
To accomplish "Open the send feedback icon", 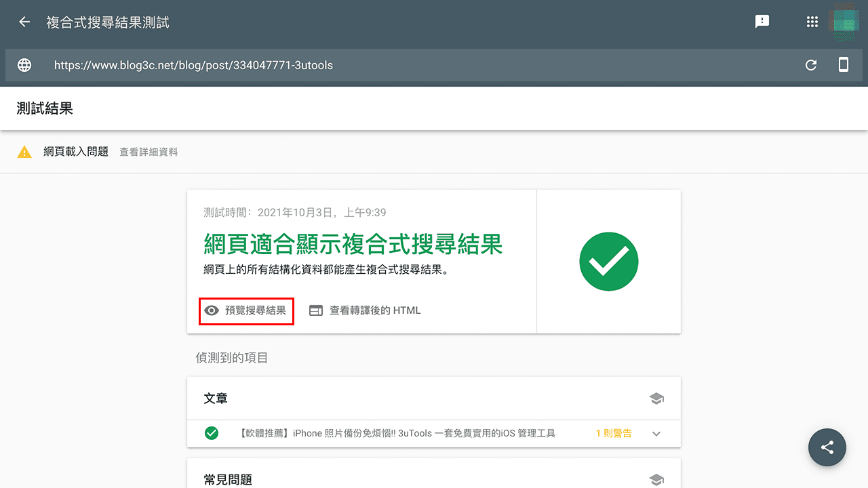I will (762, 21).
